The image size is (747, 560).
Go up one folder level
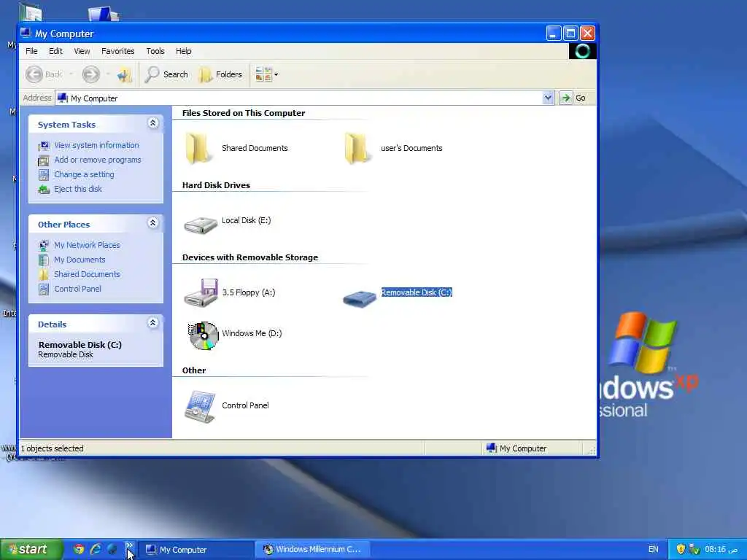click(124, 74)
